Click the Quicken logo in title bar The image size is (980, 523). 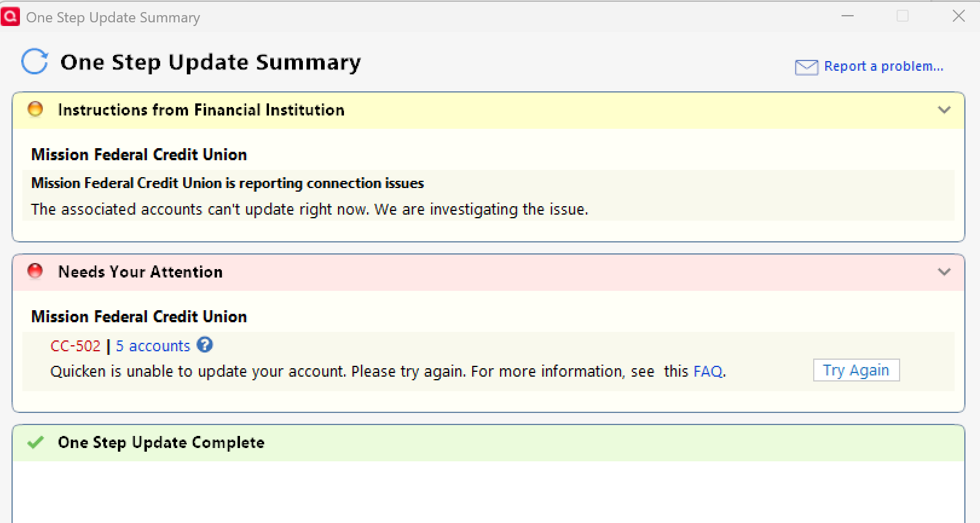pos(10,16)
